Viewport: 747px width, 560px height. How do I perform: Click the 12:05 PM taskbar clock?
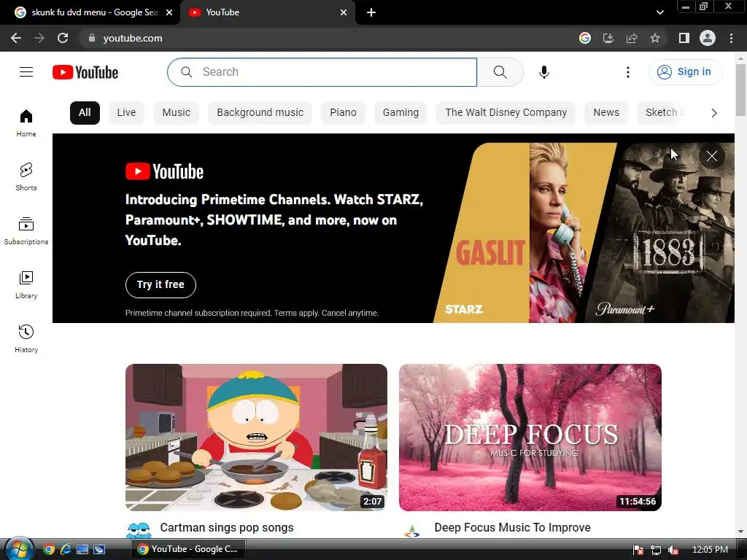(x=710, y=550)
